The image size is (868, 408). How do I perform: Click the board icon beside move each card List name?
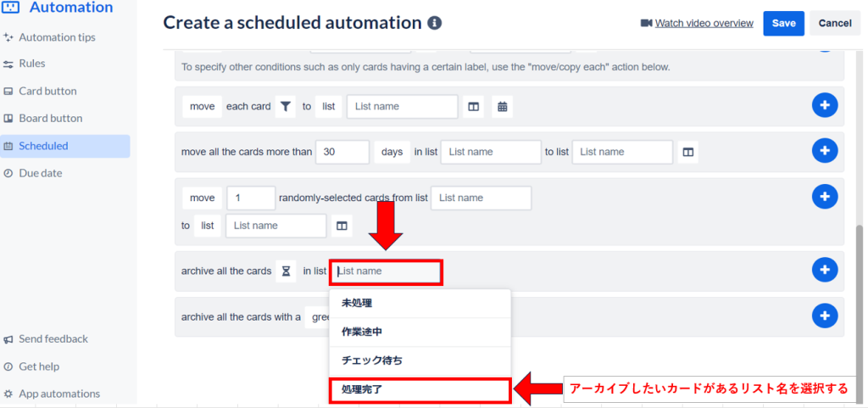474,107
